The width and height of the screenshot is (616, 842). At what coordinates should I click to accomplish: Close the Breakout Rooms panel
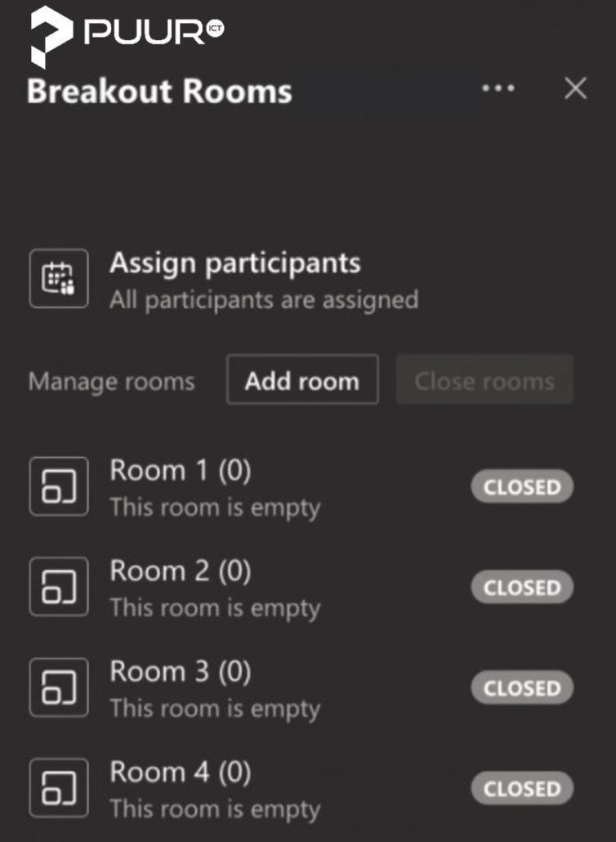pos(576,89)
